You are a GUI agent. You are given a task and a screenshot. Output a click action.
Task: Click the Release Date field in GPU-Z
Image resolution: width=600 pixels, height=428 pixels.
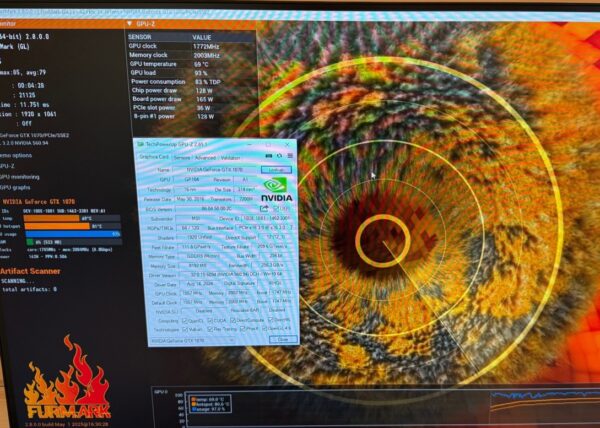191,199
